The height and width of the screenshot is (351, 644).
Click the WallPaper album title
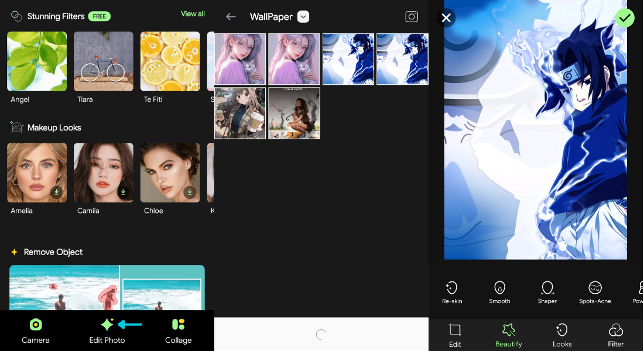pos(271,17)
